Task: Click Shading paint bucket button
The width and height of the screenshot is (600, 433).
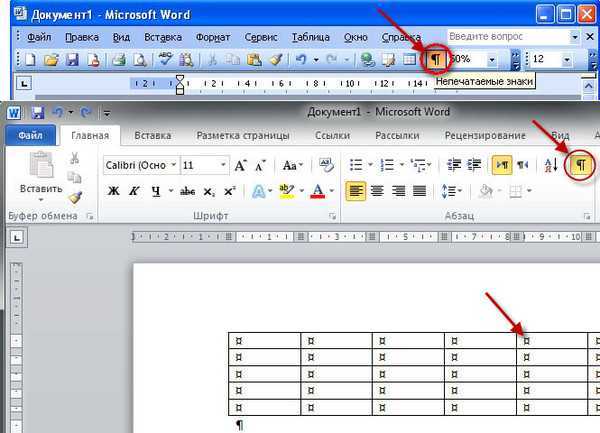Action: (x=486, y=190)
